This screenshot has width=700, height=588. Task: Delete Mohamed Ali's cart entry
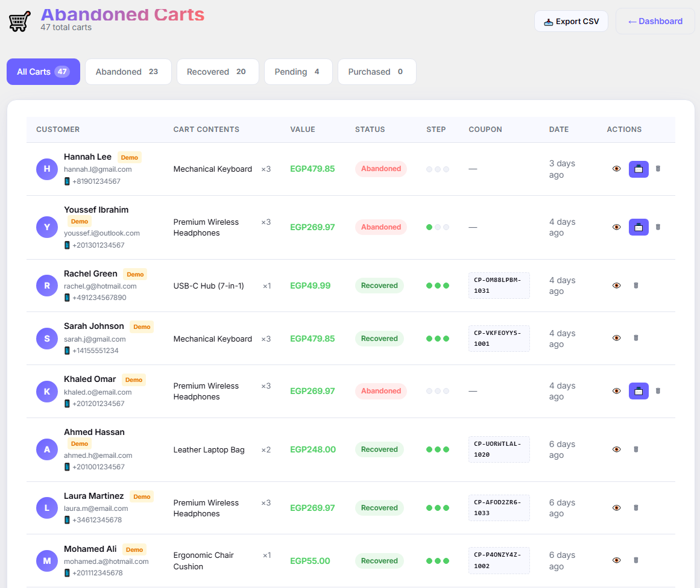click(635, 561)
